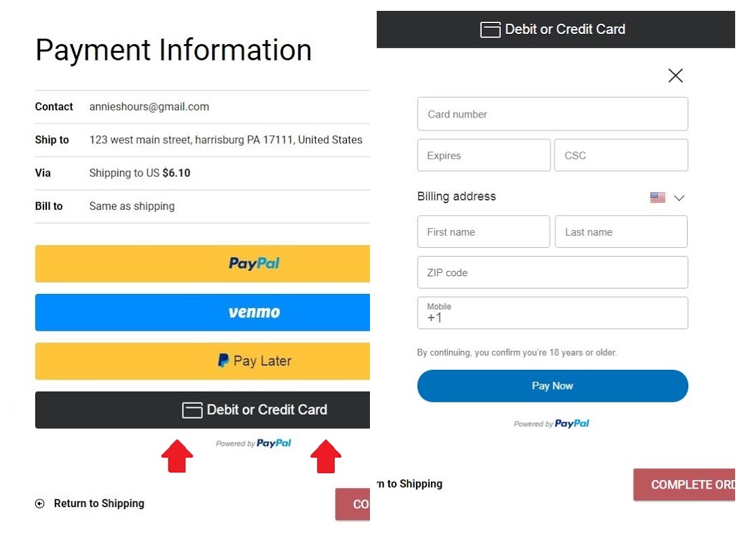Pay with the blue Venmo button
This screenshot has height=560, width=746.
pyautogui.click(x=203, y=312)
